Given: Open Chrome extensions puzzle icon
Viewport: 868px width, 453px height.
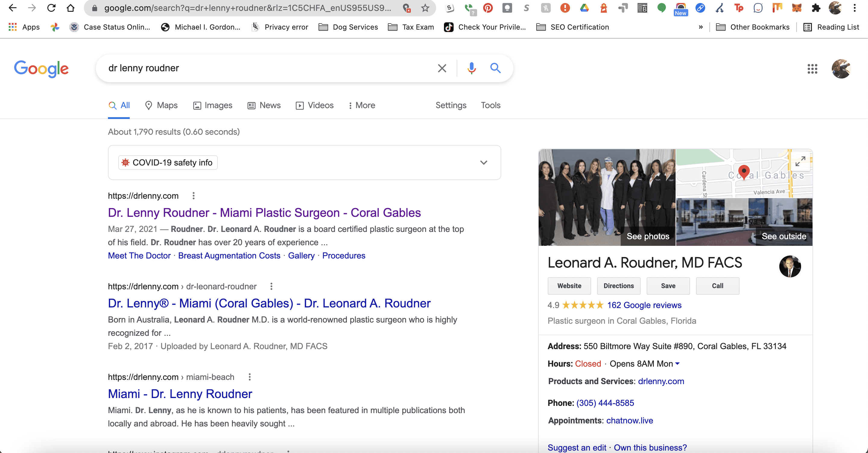Looking at the screenshot, I should pyautogui.click(x=816, y=8).
